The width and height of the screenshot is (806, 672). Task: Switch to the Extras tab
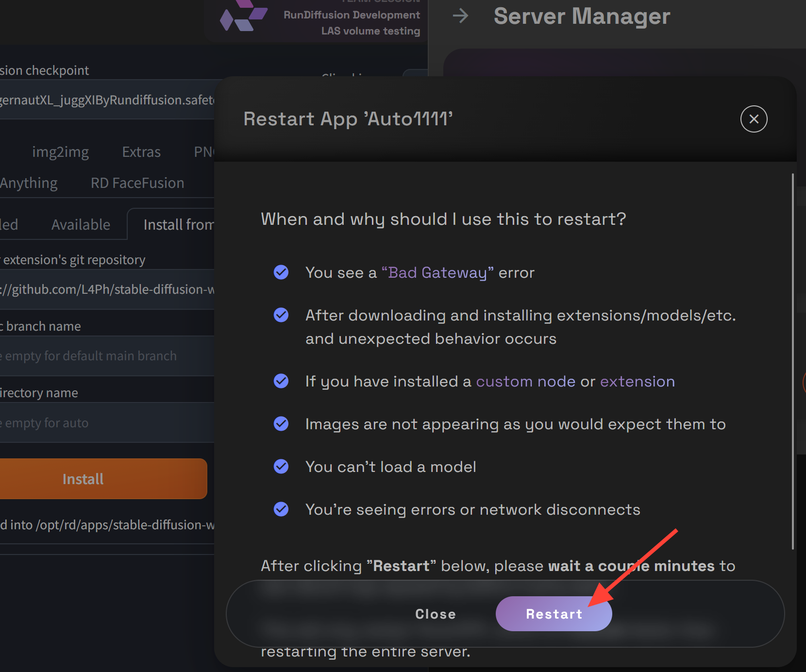[141, 152]
